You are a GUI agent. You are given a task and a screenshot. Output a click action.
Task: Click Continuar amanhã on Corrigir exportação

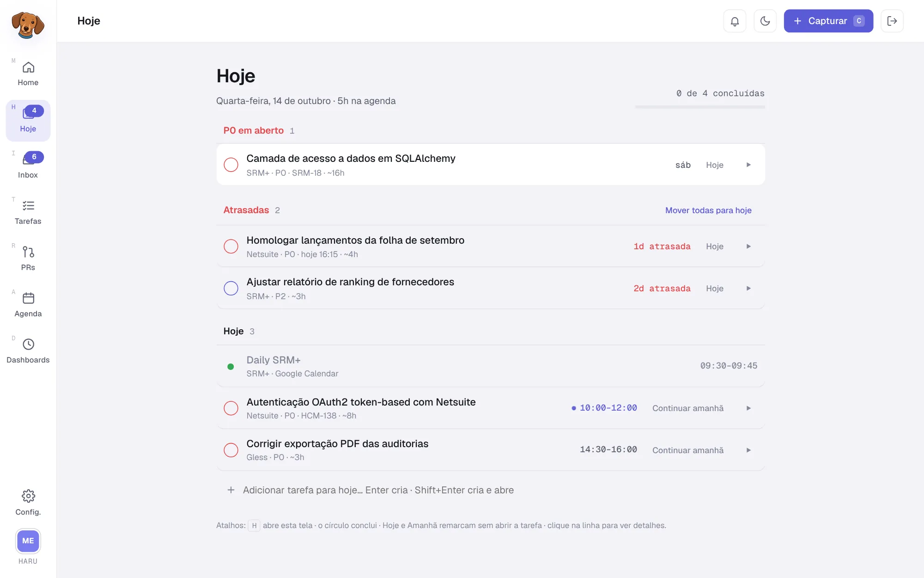click(688, 450)
